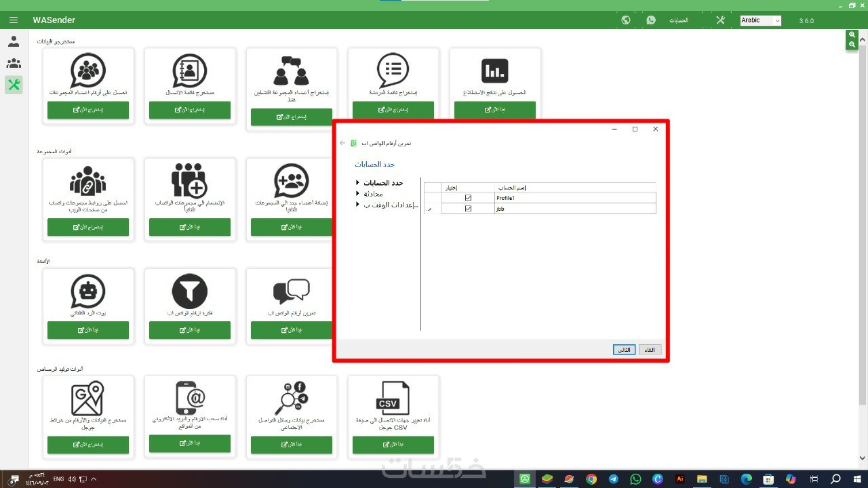Click the WhatsApp icon in the top bar
Screen dimensions: 868x488
coord(651,20)
